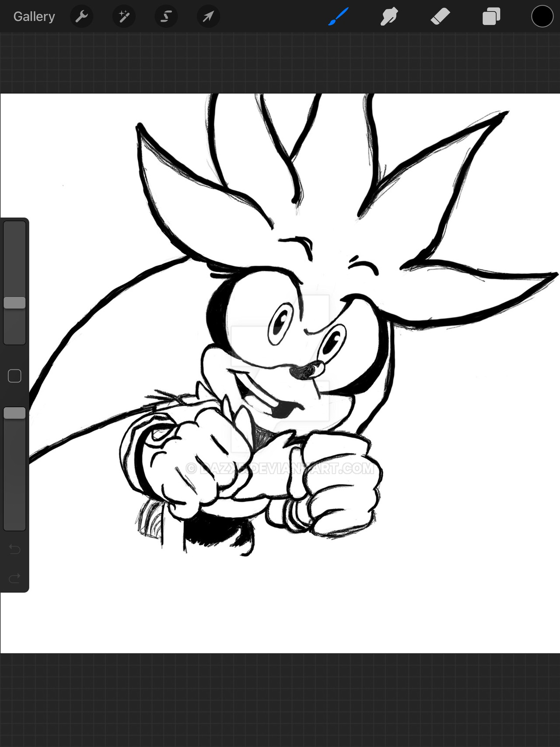
Task: Activate the Selection tool
Action: [166, 17]
